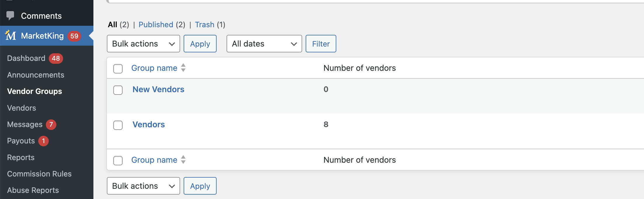Go to MarketKing Dashboard
This screenshot has height=199, width=644.
(26, 58)
